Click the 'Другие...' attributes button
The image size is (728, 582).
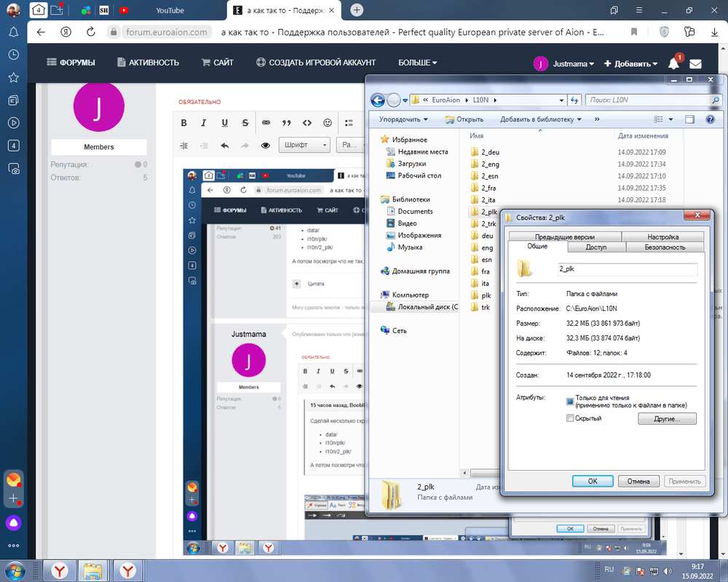[667, 419]
